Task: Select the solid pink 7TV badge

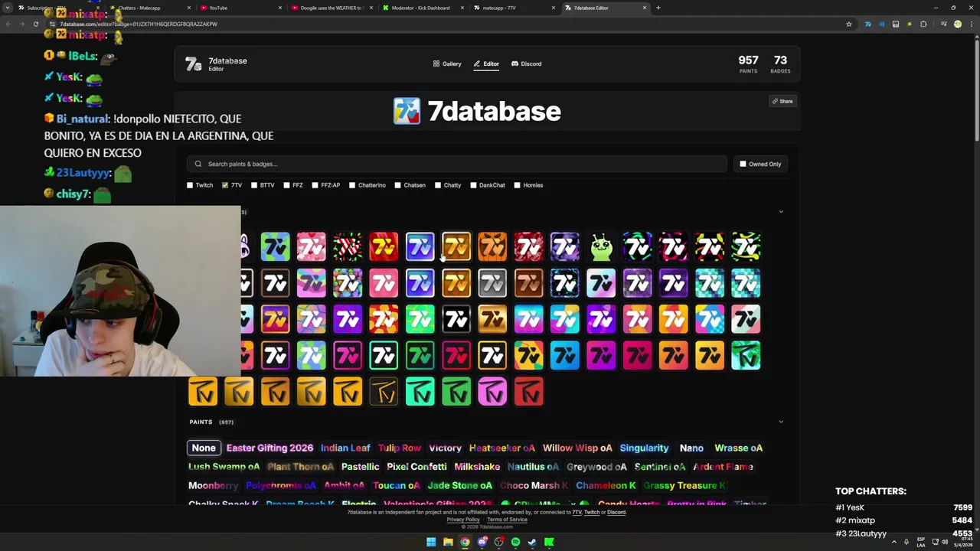Action: pyautogui.click(x=384, y=283)
